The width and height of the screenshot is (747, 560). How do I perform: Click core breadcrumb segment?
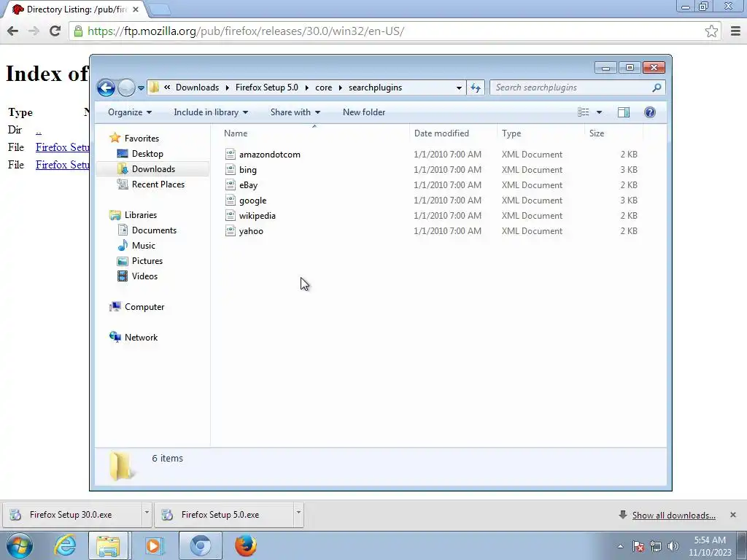(x=323, y=87)
